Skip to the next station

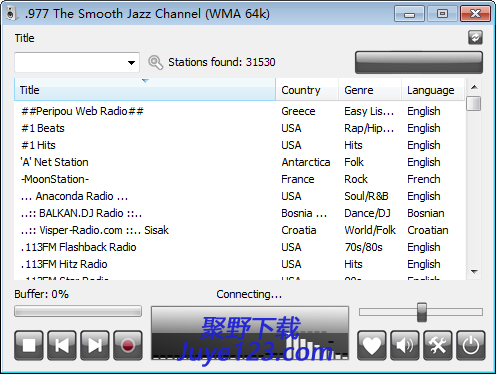point(95,345)
